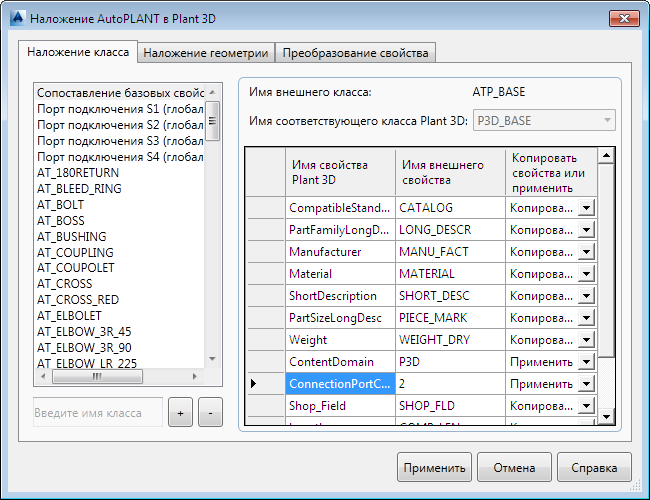This screenshot has height=500, width=650.
Task: Click class list horizontal scroll left arrow
Action: [43, 376]
